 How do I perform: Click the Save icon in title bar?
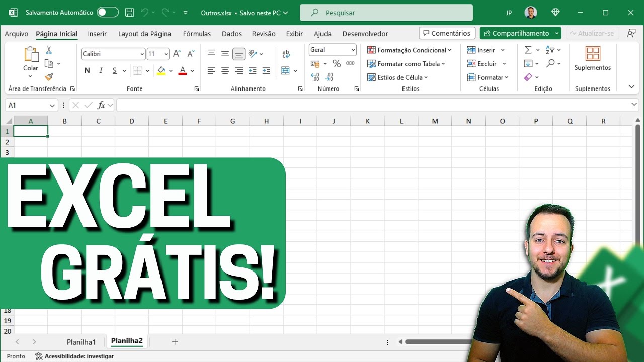coord(129,13)
